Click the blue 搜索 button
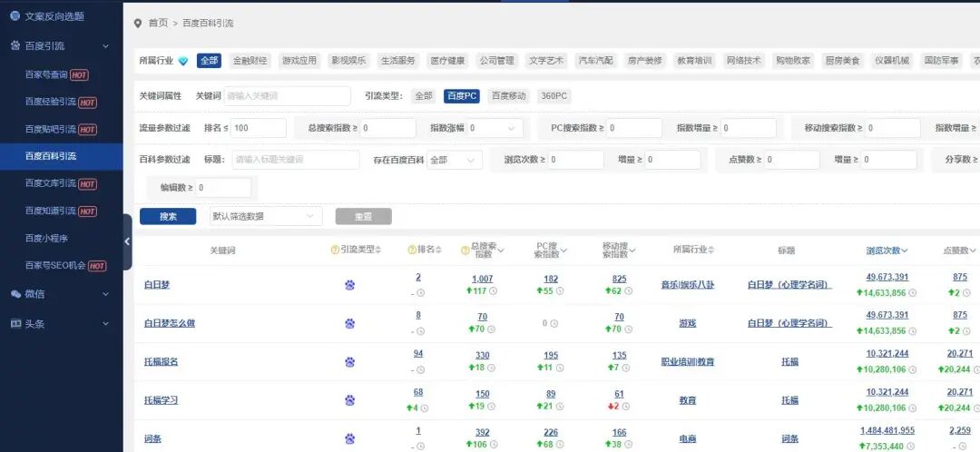Screen dimensions: 980x452 tap(168, 216)
